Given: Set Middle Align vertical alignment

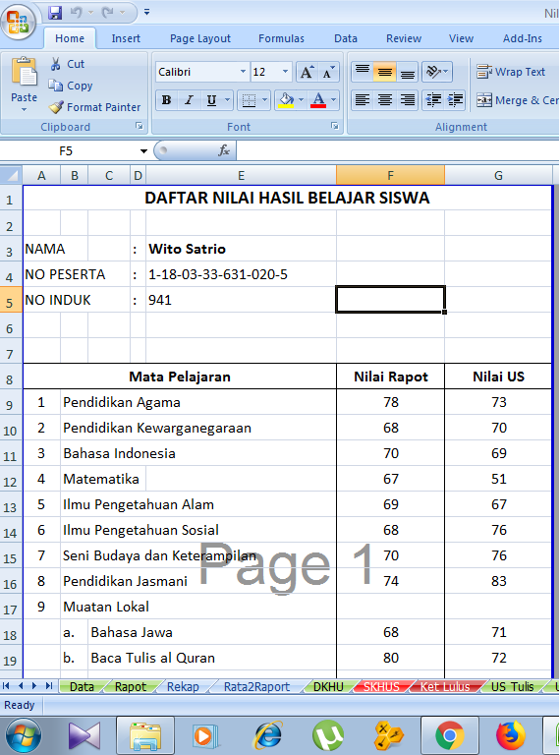Looking at the screenshot, I should click(x=384, y=72).
